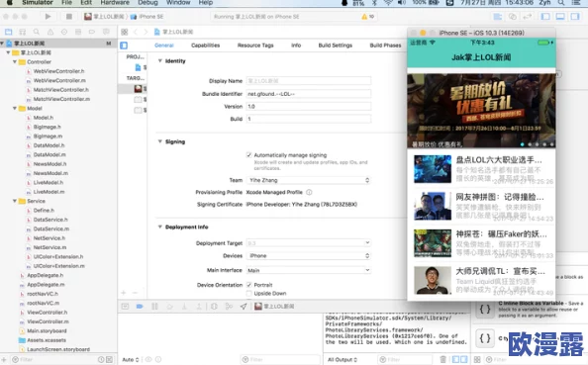Tap the 神探苍 Faker news row in simulator
Viewport: 588px width, 365px height.
[x=481, y=243]
